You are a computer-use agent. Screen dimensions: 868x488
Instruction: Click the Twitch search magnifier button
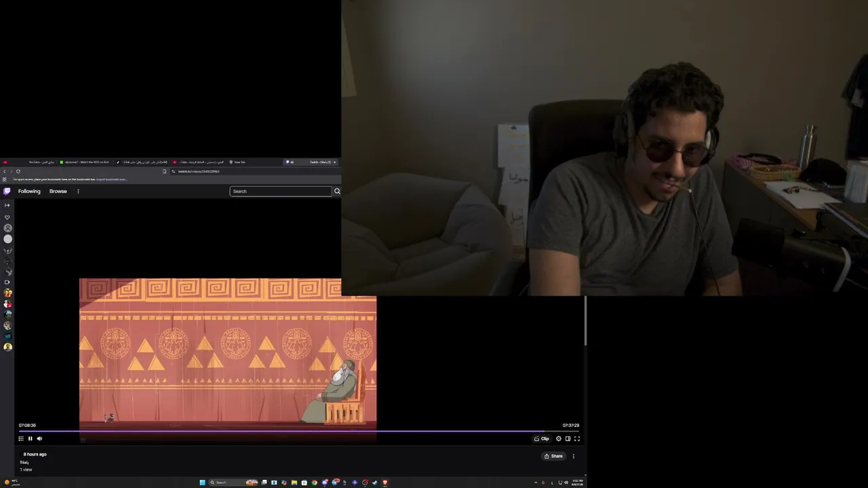pos(337,191)
